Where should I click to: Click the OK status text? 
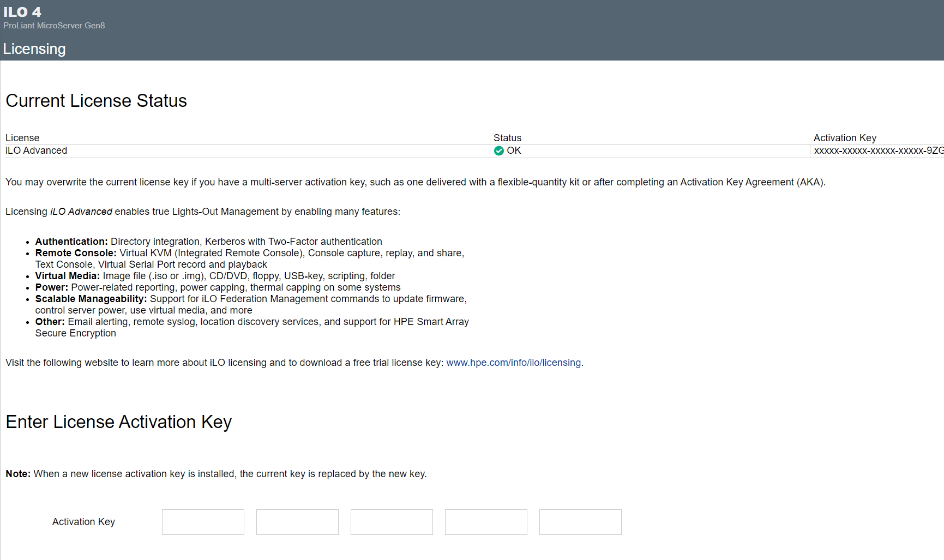pos(514,151)
